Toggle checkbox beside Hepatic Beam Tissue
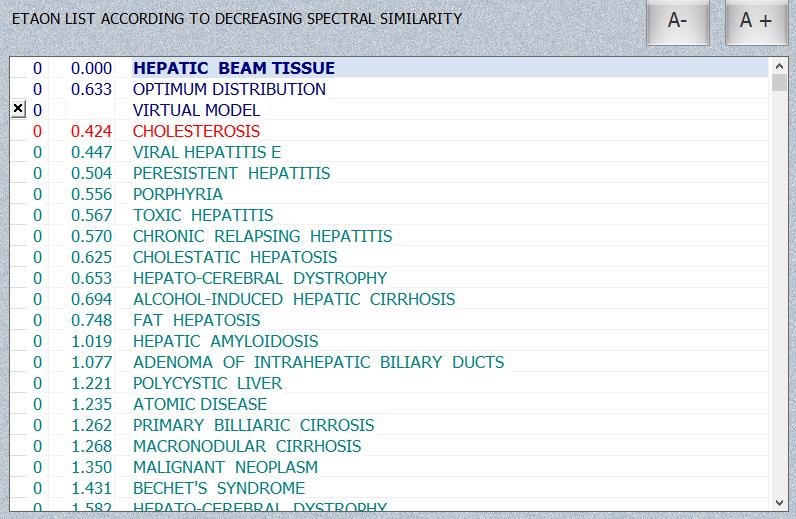 pos(18,68)
